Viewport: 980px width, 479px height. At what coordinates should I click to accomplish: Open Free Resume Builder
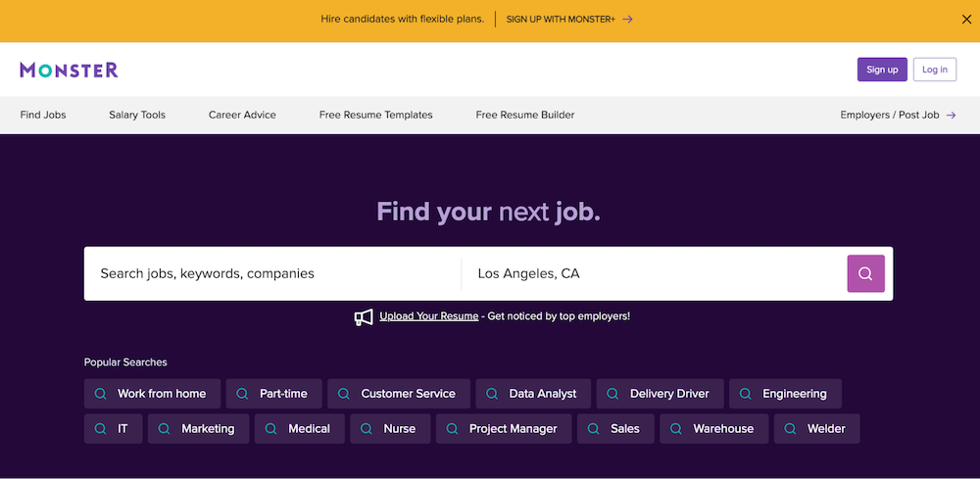(525, 115)
